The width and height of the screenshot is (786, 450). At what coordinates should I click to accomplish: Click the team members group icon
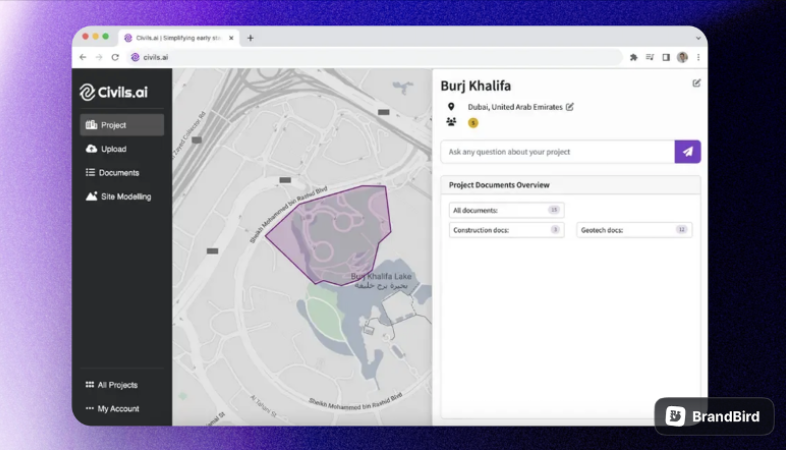click(451, 122)
